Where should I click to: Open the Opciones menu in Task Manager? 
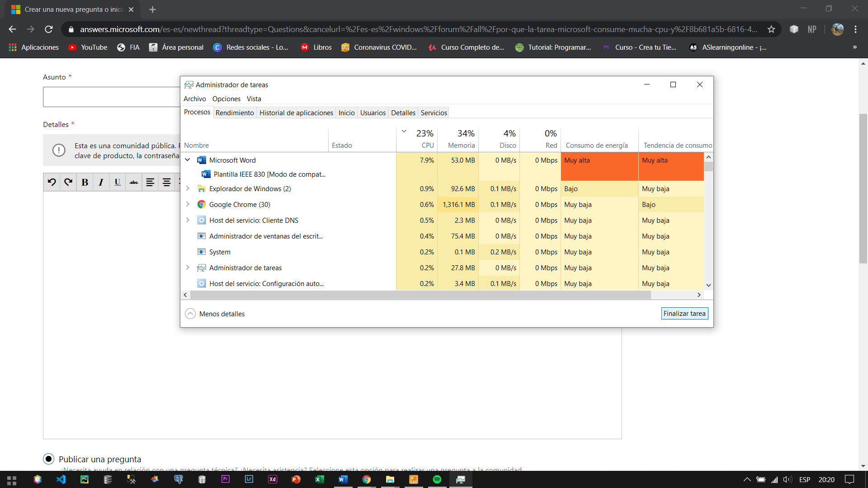226,99
